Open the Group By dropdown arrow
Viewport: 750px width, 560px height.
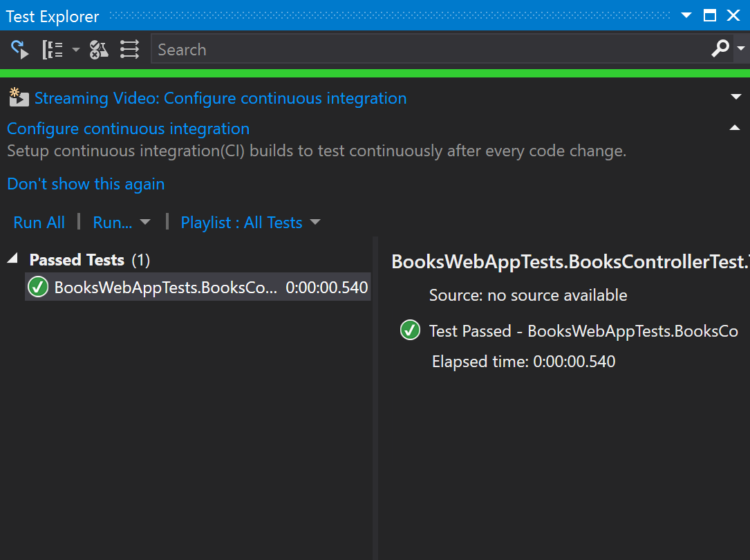pos(75,49)
